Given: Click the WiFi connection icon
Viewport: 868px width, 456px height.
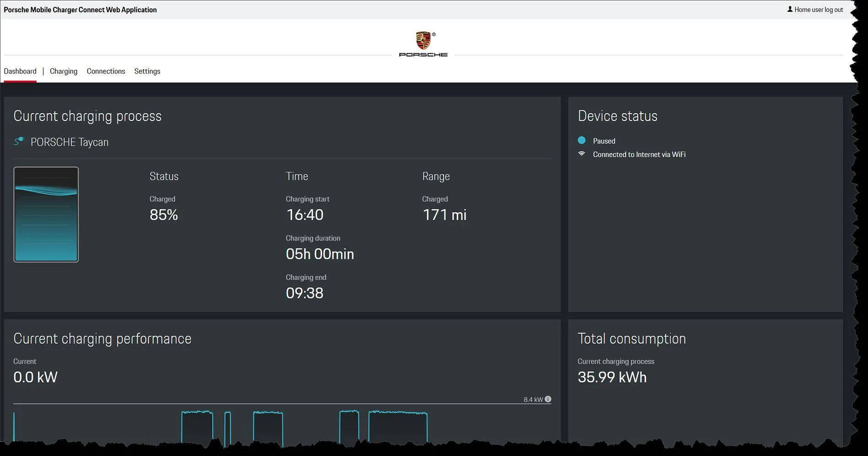Looking at the screenshot, I should [x=582, y=154].
